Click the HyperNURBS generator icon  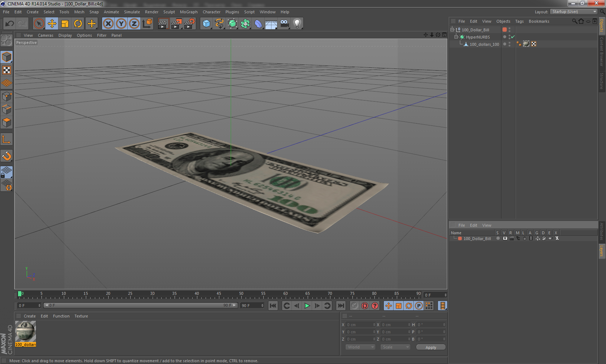coord(233,24)
